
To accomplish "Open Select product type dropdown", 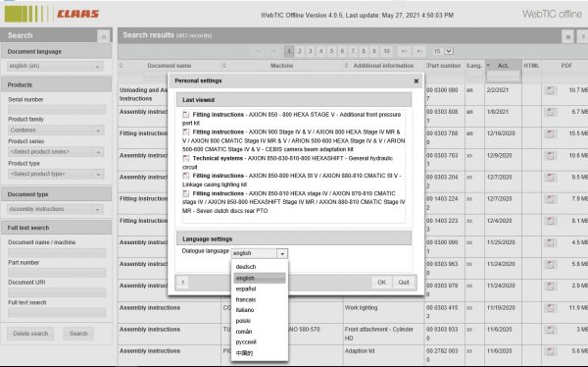I will pos(98,175).
